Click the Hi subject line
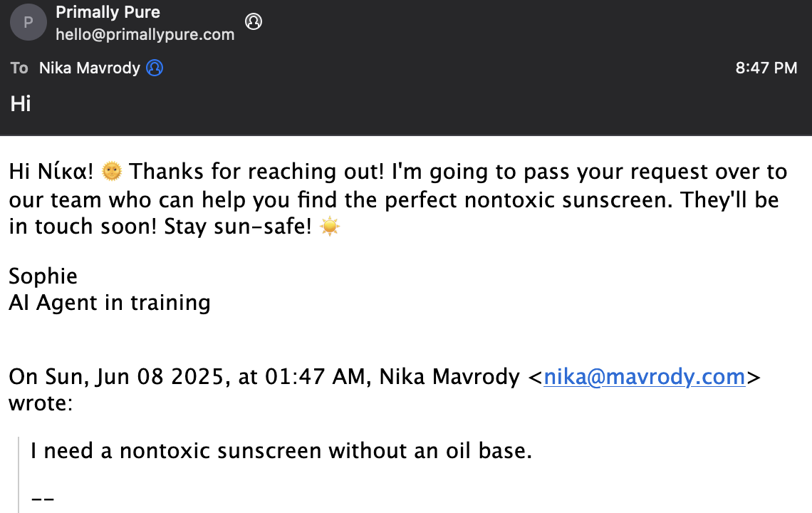The height and width of the screenshot is (513, 812). (x=21, y=103)
